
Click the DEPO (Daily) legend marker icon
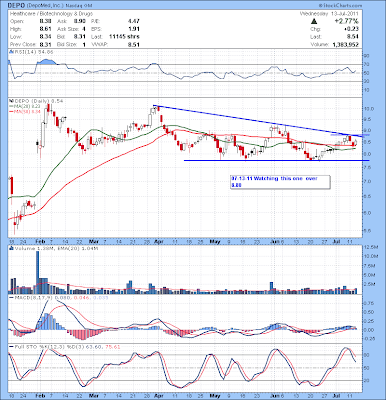(x=11, y=101)
